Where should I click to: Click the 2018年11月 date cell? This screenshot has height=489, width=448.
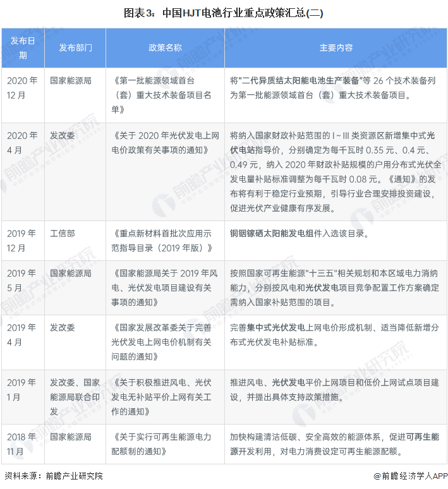pos(23,444)
